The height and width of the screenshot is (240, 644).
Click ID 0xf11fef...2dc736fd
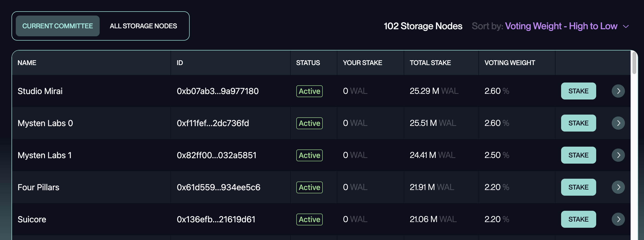[213, 123]
